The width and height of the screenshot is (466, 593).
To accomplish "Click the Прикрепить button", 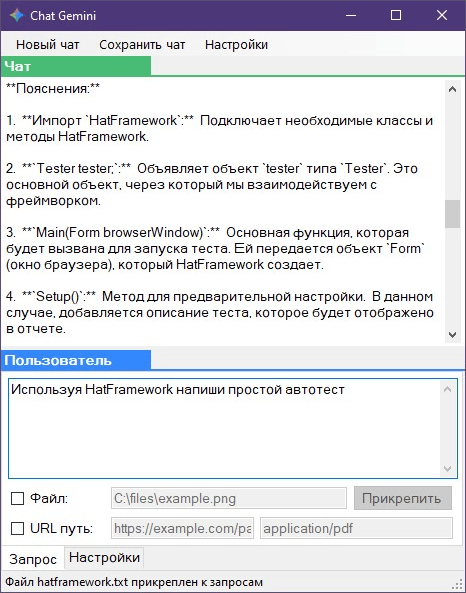I will (x=403, y=498).
